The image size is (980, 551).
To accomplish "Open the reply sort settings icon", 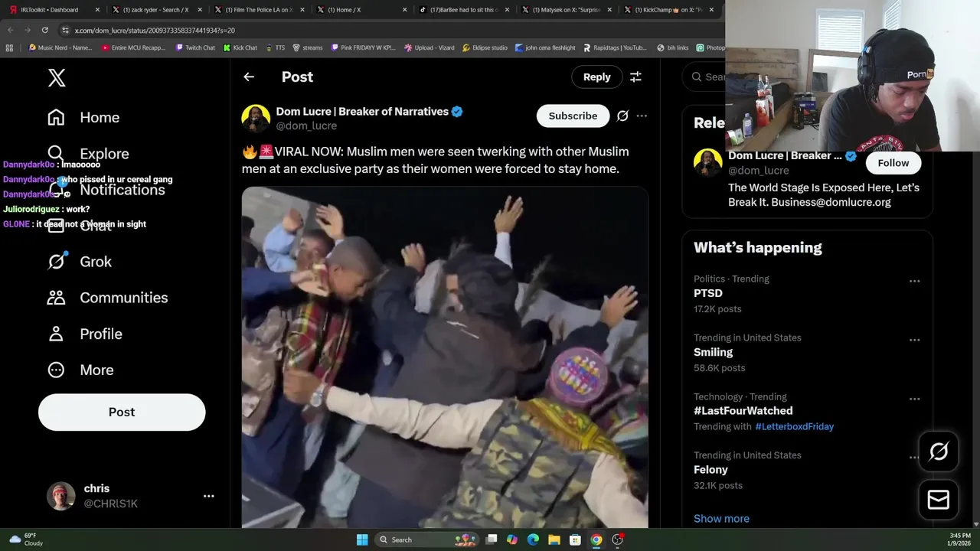I will point(635,77).
